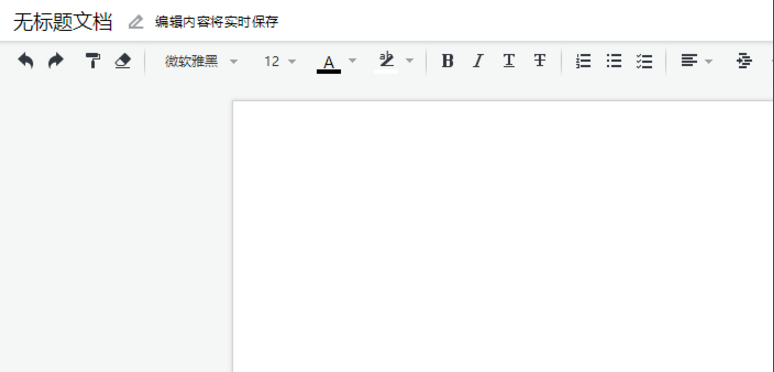Redo the last undone action
The width and height of the screenshot is (774, 372).
[x=56, y=61]
